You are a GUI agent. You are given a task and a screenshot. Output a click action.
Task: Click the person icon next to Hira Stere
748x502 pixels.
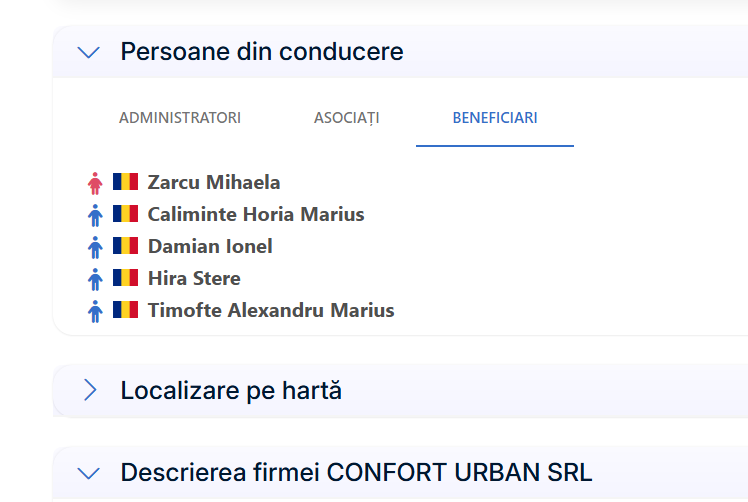point(95,279)
